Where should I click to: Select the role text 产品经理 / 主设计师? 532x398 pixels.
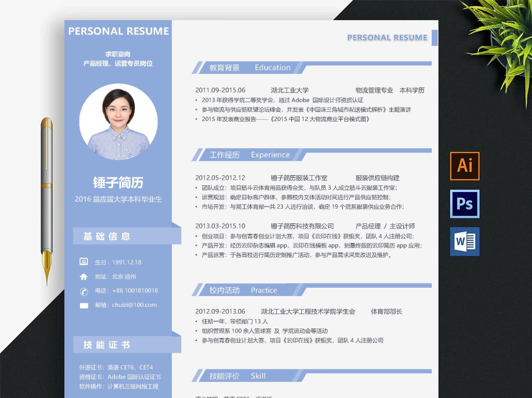click(385, 226)
